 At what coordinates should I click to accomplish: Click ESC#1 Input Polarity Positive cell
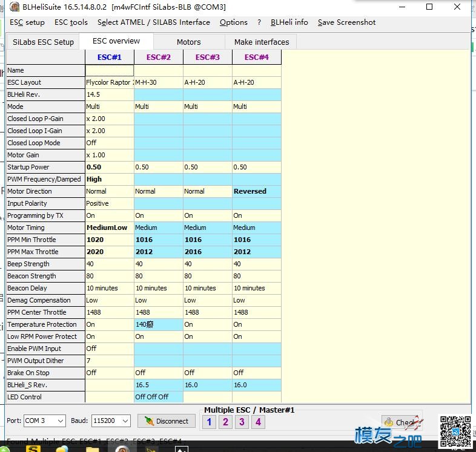point(110,203)
